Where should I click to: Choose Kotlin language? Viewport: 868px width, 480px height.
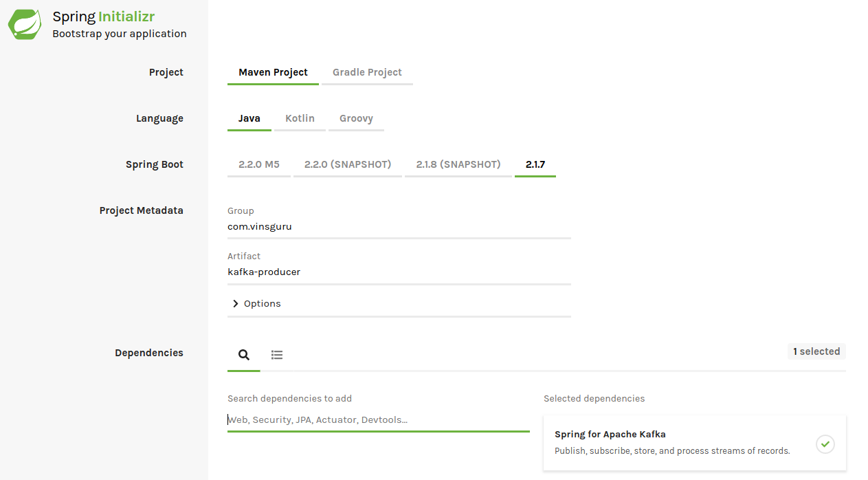point(300,118)
